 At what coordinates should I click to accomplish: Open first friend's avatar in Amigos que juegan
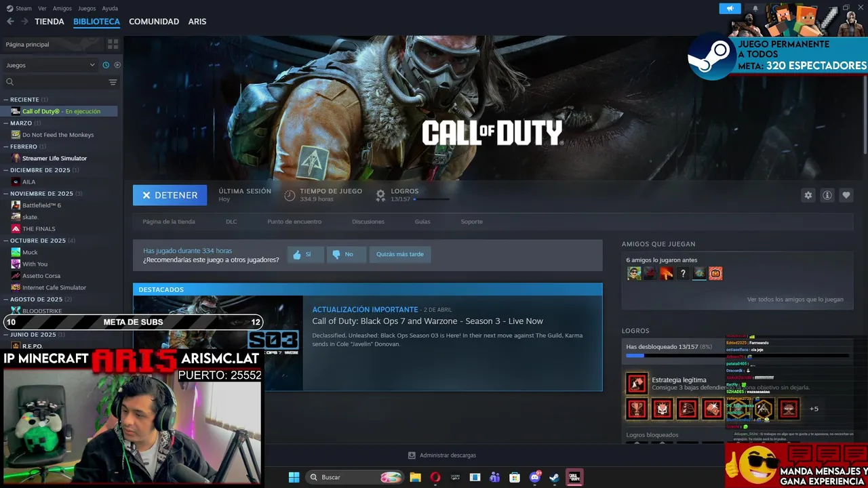(x=634, y=273)
